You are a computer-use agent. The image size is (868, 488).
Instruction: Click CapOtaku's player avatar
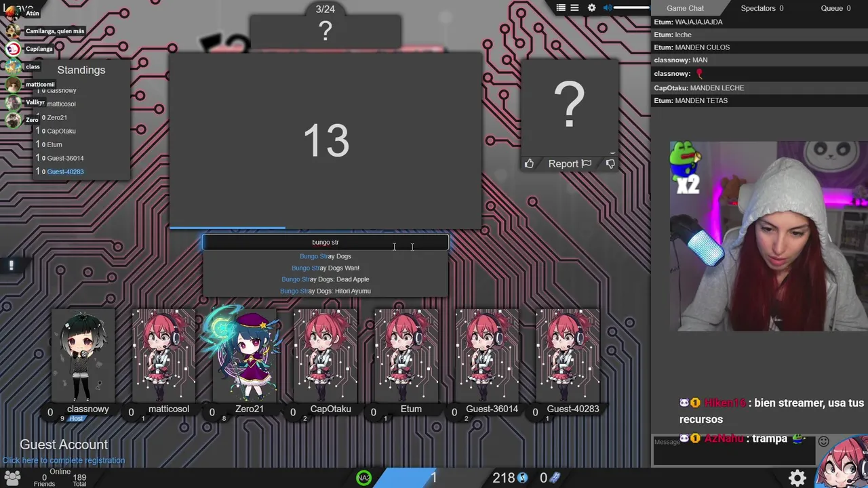(x=325, y=356)
